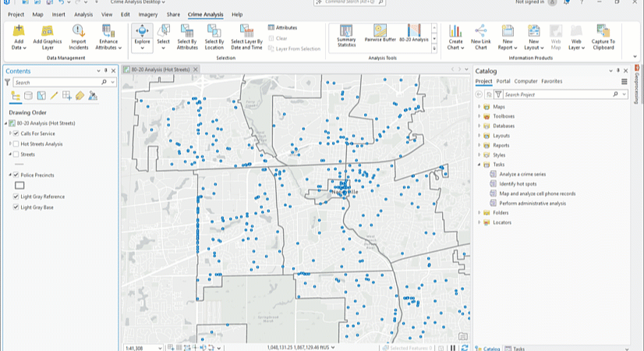Viewport: 644px width, 351px height.
Task: Expand Hot Streets Analysis layer
Action: tap(10, 144)
